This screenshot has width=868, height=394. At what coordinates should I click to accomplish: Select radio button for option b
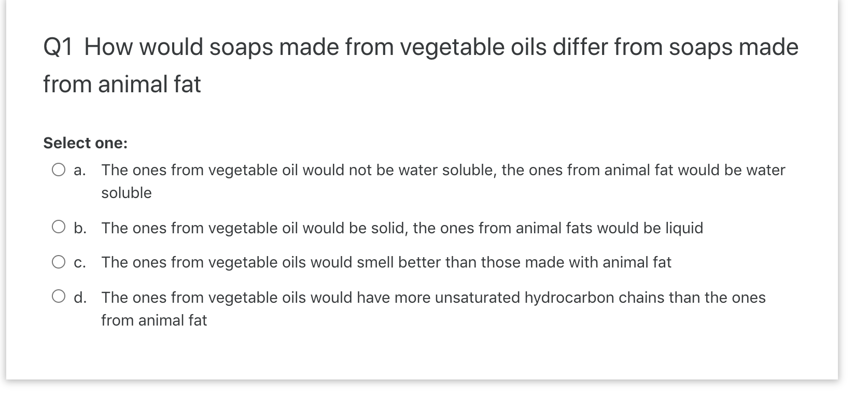(59, 226)
